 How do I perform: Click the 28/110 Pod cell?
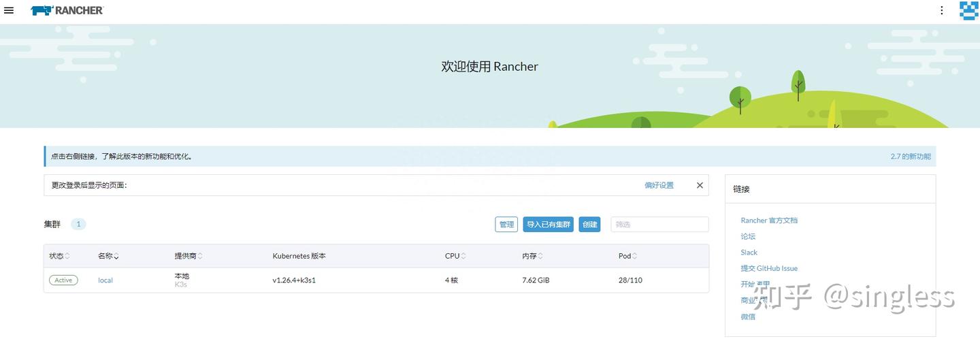(630, 280)
